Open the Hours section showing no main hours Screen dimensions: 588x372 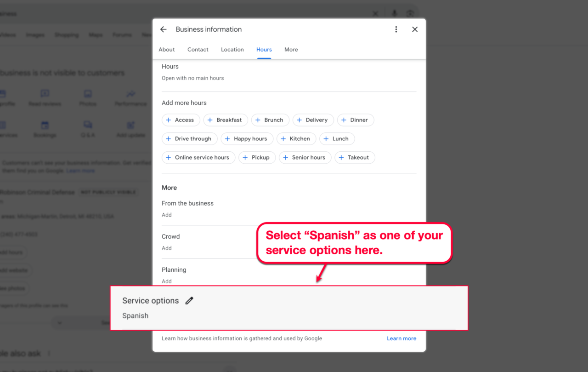[193, 72]
